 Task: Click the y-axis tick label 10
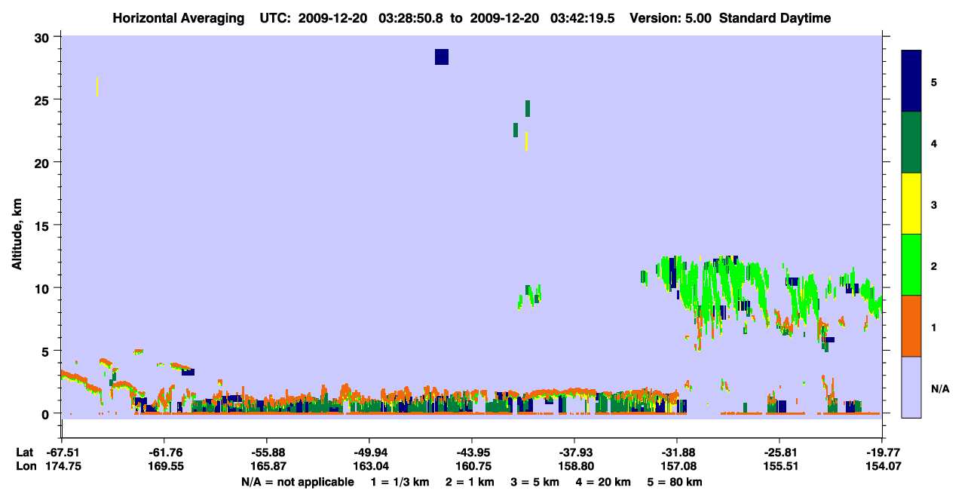point(43,288)
